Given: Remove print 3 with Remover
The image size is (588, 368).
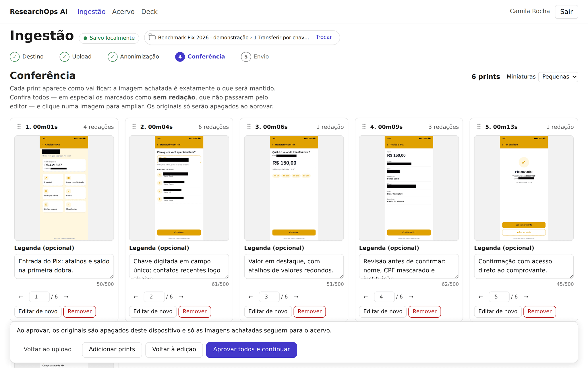Looking at the screenshot, I should pyautogui.click(x=310, y=312).
